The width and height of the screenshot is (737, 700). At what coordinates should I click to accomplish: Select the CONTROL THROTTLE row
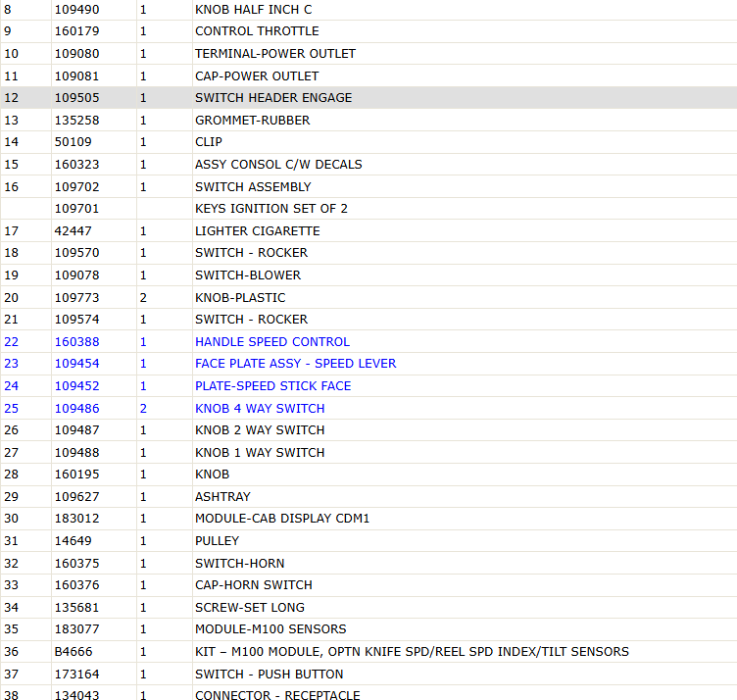pos(368,31)
